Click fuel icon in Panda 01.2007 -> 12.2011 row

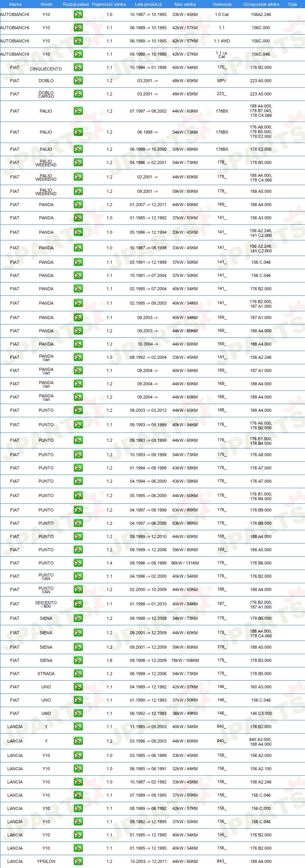pyautogui.click(x=78, y=205)
